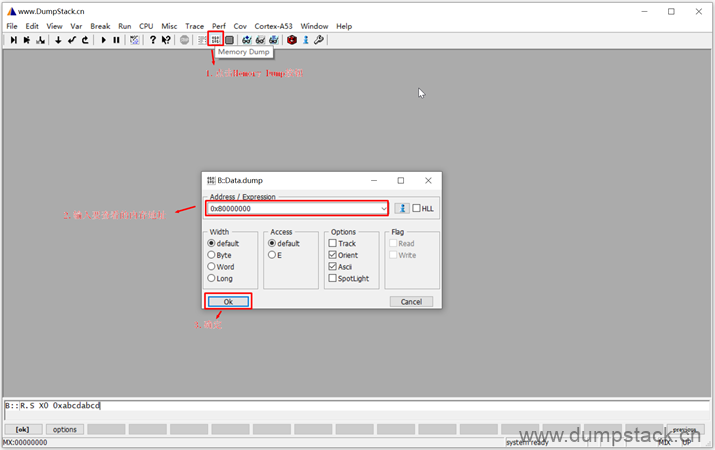715x450 pixels.
Task: Select the Long width radio button
Action: (211, 279)
